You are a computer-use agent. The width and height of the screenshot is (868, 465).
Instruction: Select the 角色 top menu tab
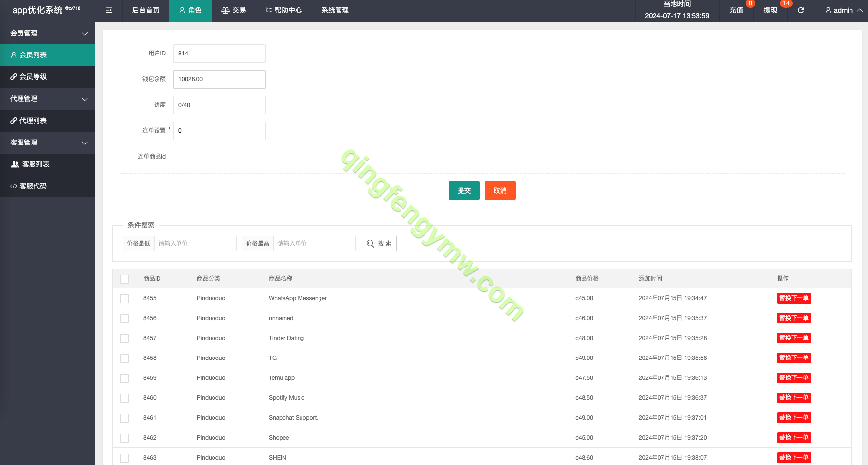(x=190, y=10)
